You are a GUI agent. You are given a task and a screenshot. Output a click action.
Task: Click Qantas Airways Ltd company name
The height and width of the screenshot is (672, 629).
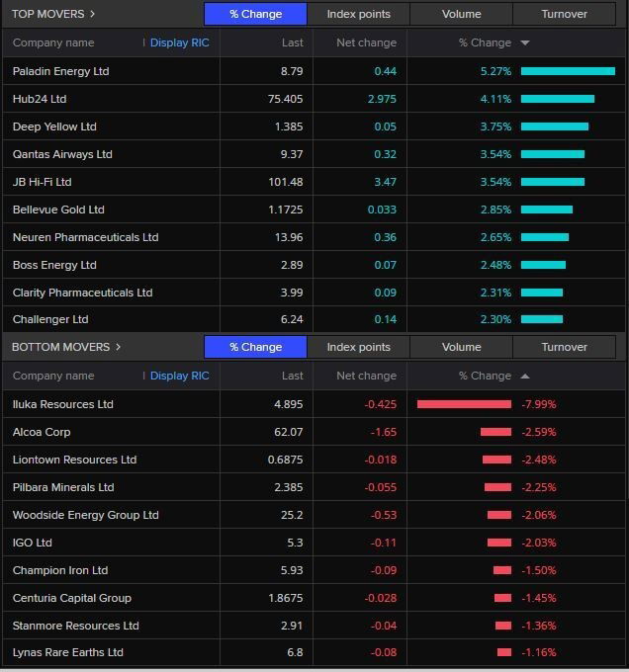pyautogui.click(x=62, y=154)
